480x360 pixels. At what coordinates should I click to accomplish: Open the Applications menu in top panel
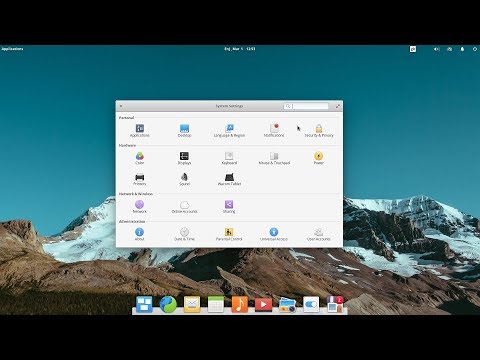[12, 49]
